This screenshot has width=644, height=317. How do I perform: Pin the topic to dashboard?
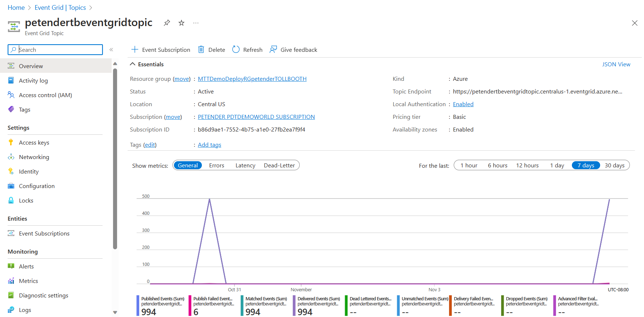coord(167,23)
